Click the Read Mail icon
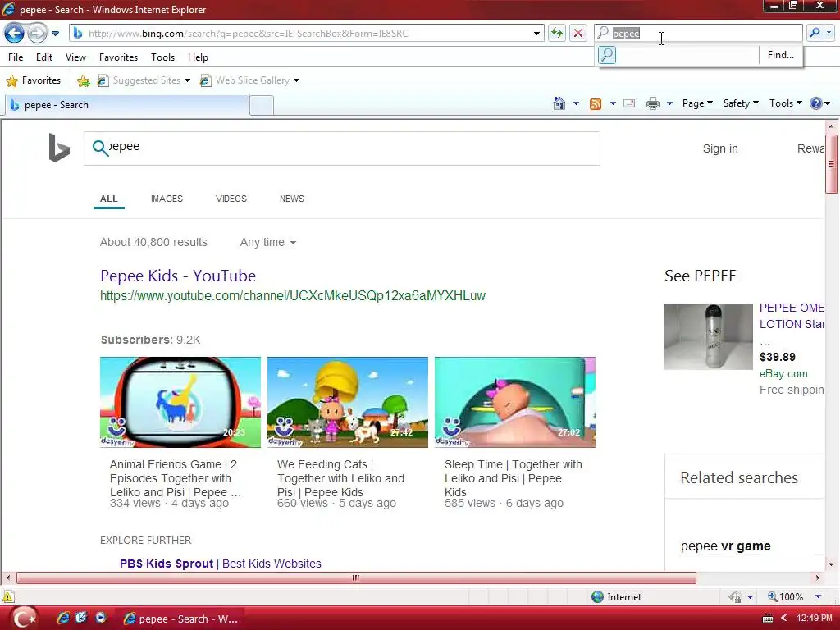The height and width of the screenshot is (630, 840). (629, 103)
